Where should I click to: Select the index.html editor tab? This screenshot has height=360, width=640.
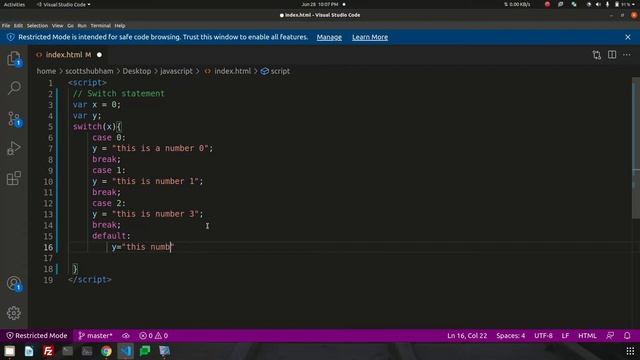(67, 55)
